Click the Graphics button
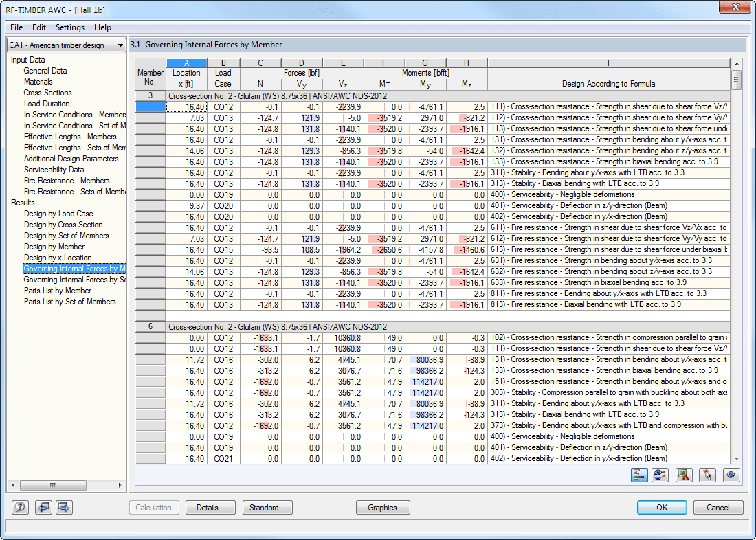 point(383,508)
